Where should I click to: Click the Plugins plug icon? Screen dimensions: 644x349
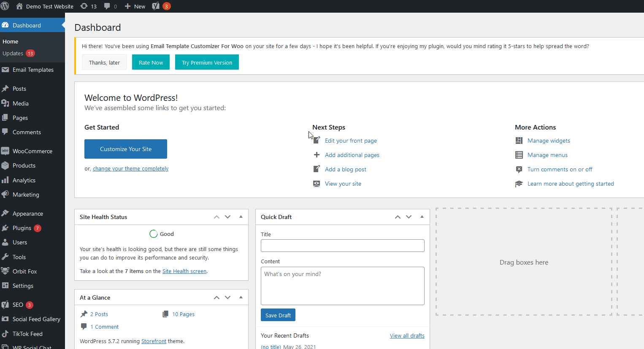point(5,228)
